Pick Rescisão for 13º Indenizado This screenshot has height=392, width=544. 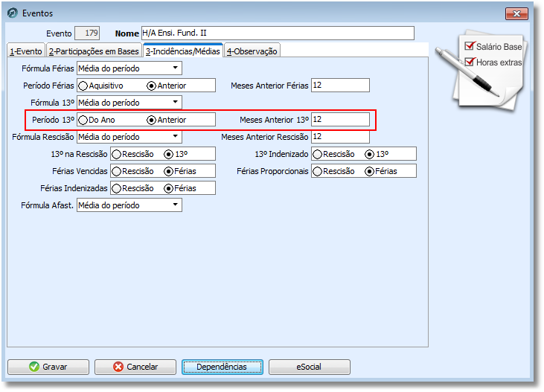[317, 155]
